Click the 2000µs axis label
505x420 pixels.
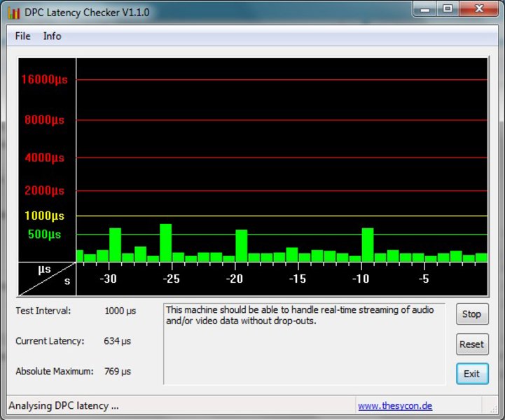[x=44, y=190]
